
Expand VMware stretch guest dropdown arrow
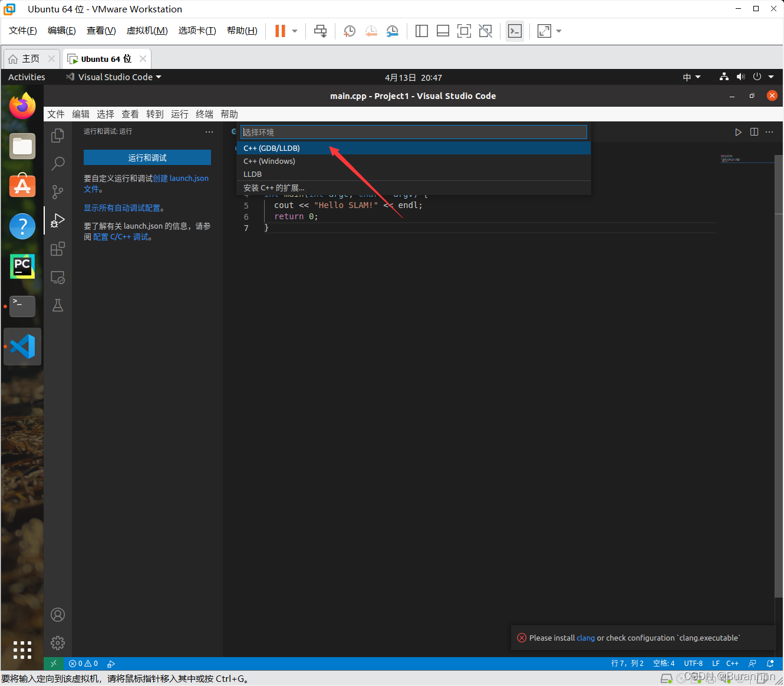559,31
